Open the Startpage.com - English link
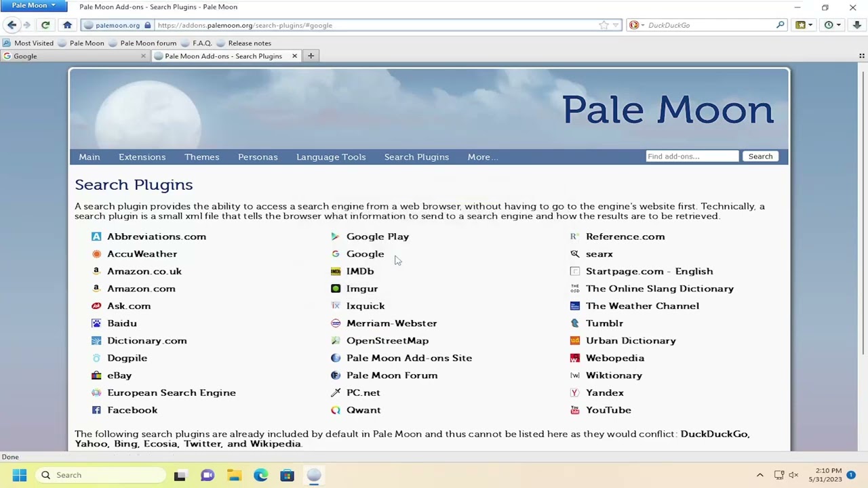 [x=649, y=271]
